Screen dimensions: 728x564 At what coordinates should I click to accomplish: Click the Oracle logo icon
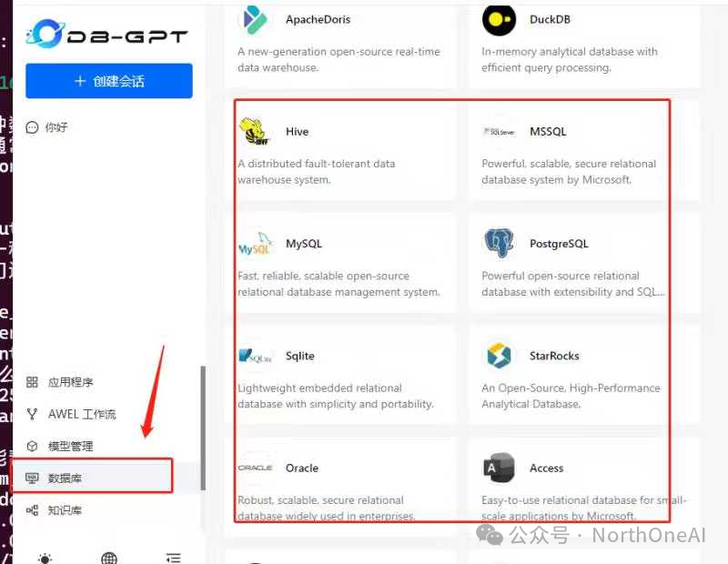255,468
